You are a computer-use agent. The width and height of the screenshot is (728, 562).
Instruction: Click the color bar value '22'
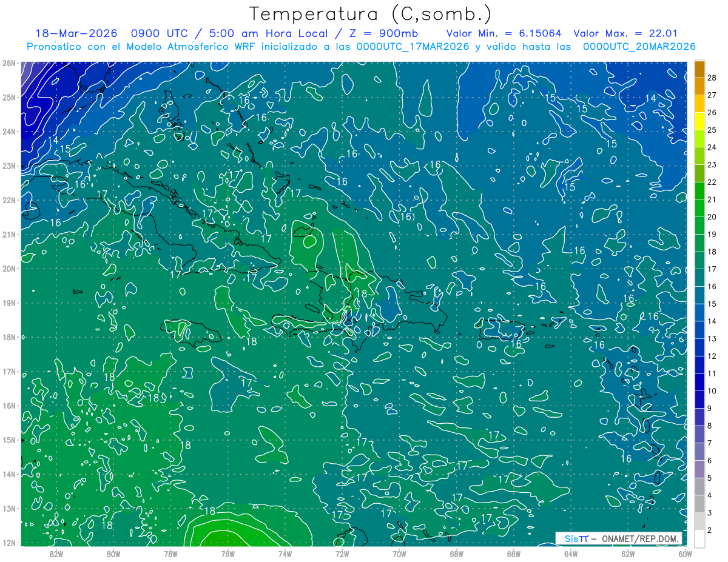712,182
